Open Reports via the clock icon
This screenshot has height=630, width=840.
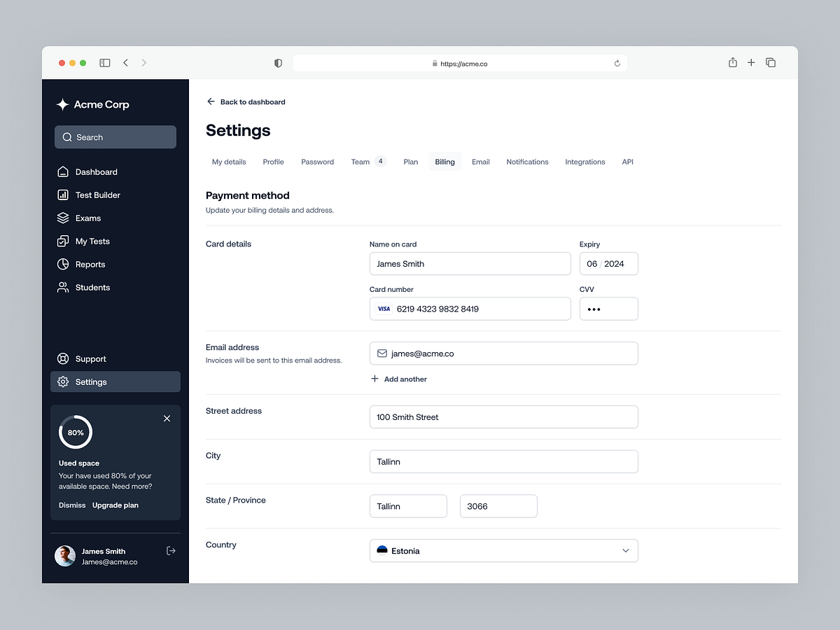tap(64, 264)
